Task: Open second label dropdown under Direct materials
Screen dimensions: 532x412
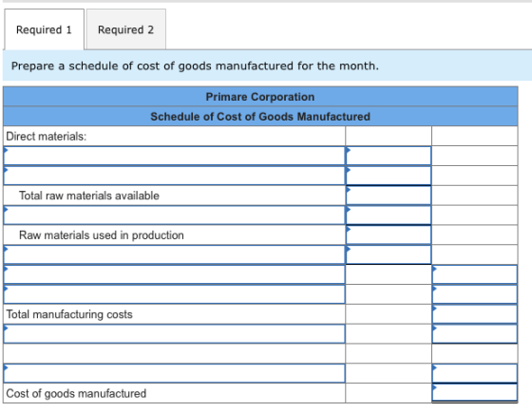Action: tap(175, 176)
